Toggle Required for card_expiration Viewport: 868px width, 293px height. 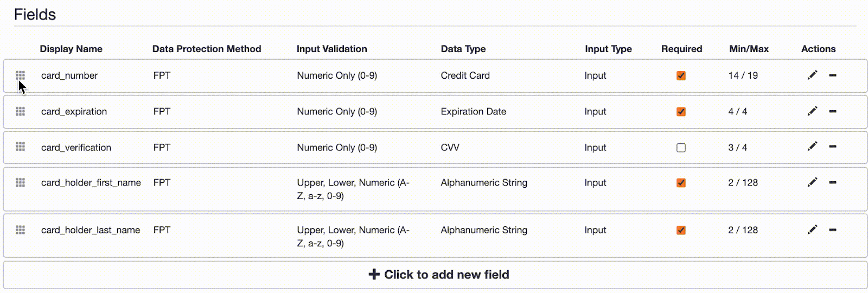pyautogui.click(x=681, y=112)
